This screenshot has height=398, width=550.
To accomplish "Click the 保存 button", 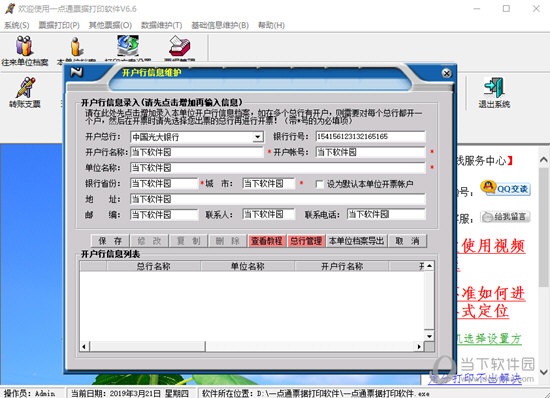I will [110, 241].
